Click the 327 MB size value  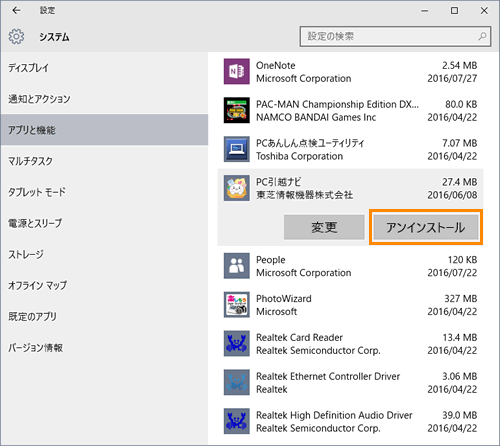[x=461, y=298]
